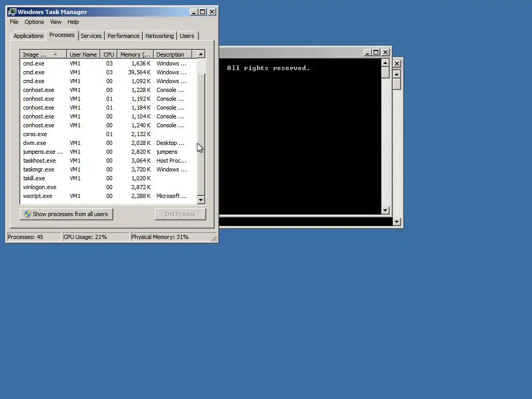Click Microsoft description of wscript.exe

coord(171,196)
